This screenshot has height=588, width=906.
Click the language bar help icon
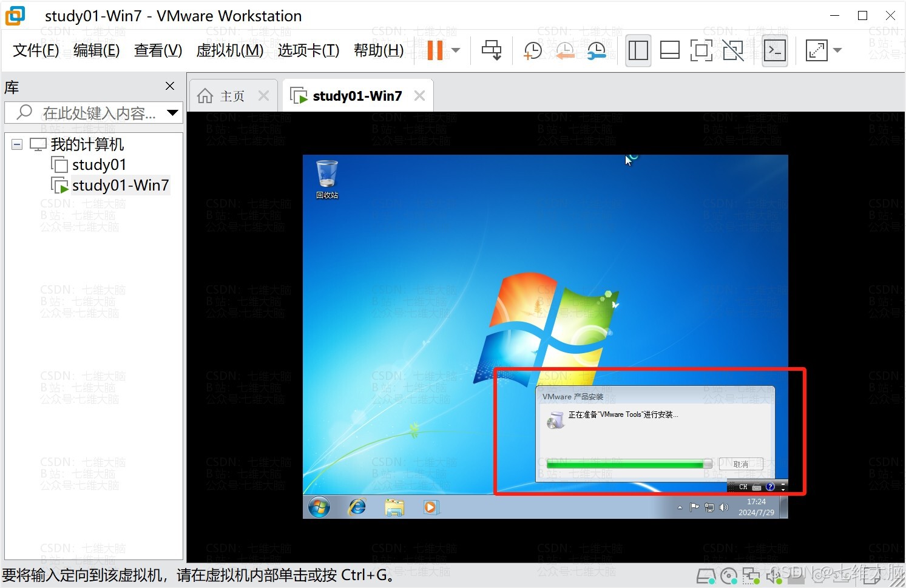(770, 487)
